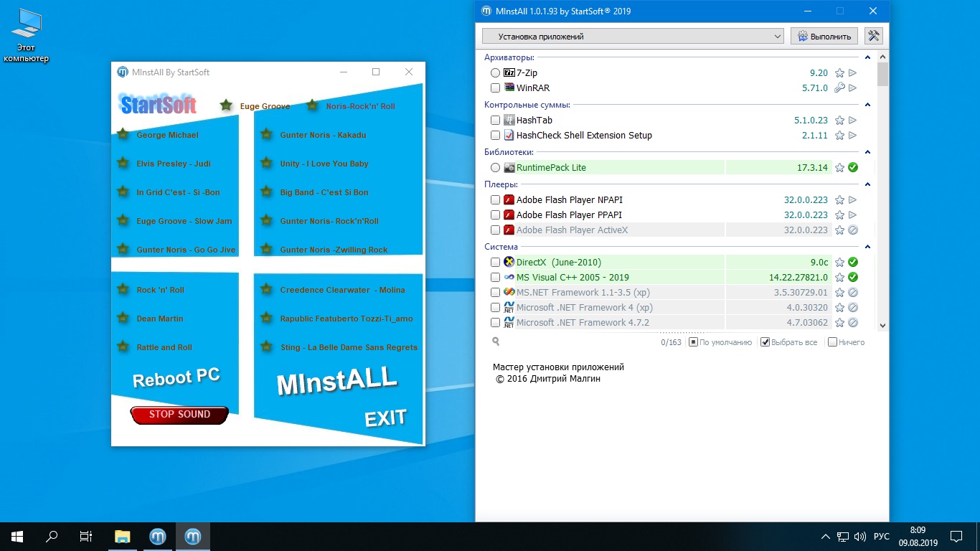The width and height of the screenshot is (980, 551).
Task: Open the tools settings button with wrench icon
Action: [873, 36]
